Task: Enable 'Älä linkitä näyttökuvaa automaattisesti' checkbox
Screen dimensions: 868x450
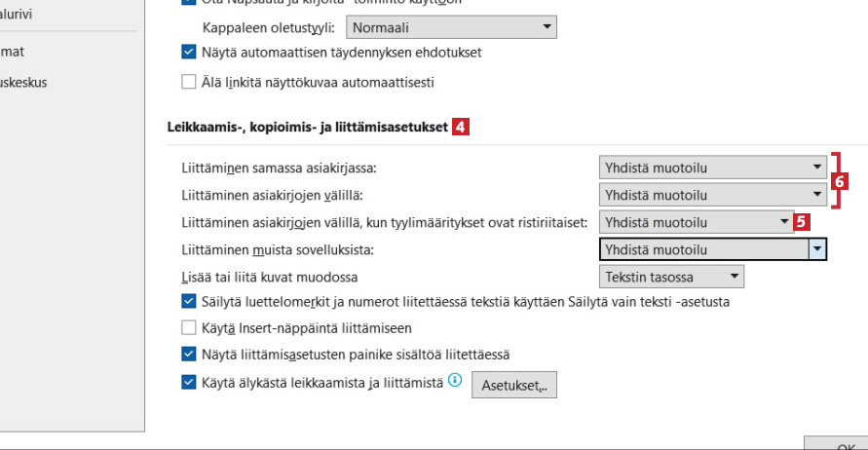Action: tap(189, 82)
